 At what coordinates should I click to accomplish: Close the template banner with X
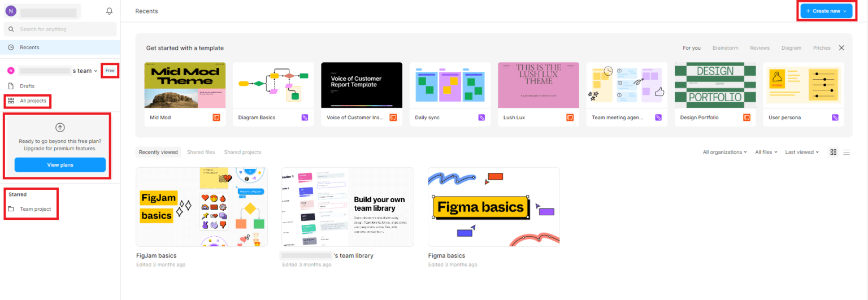(841, 48)
